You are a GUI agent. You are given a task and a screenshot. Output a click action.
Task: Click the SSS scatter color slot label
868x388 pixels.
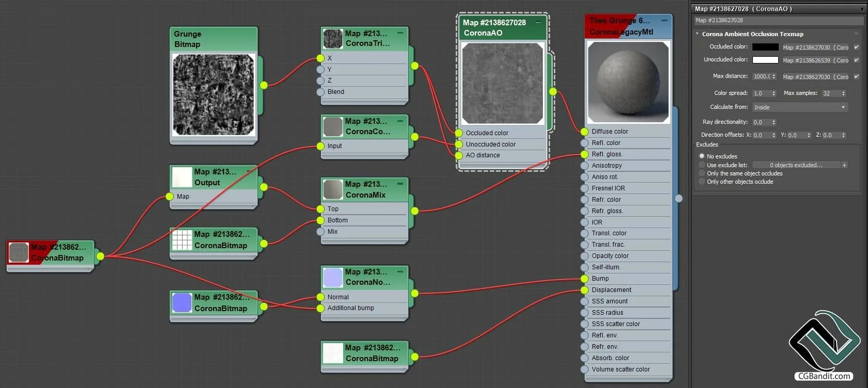[616, 324]
